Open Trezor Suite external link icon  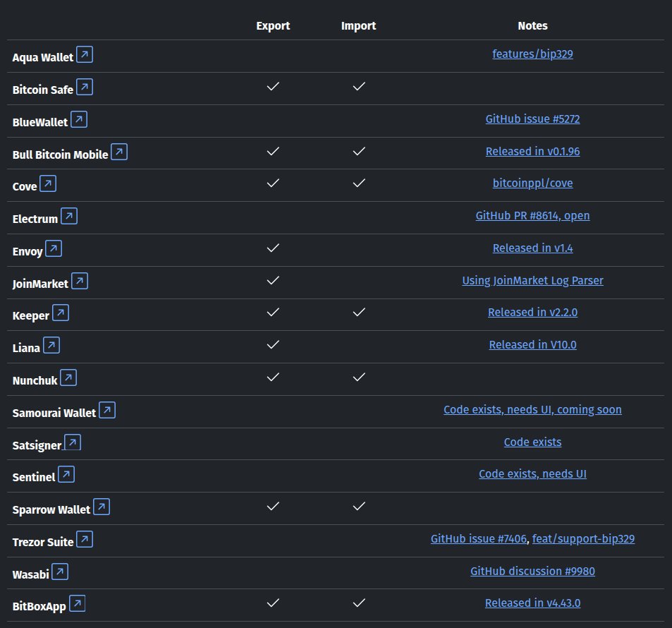(x=85, y=539)
